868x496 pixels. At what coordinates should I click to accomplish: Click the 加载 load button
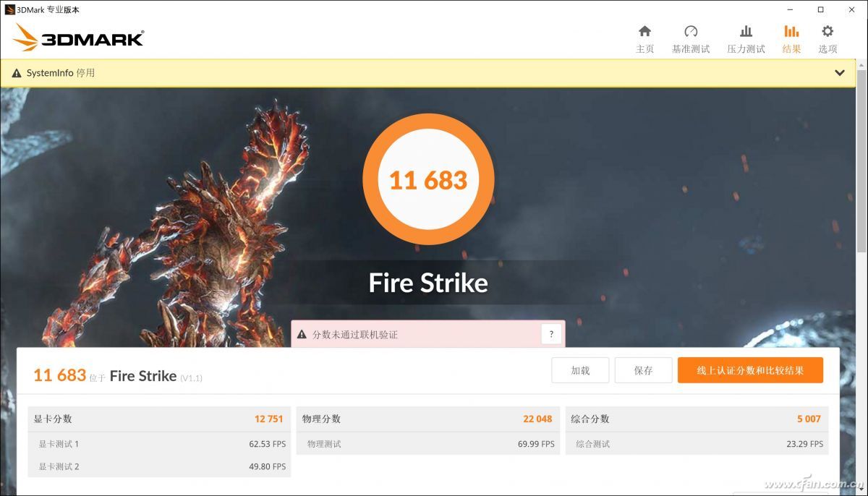[580, 369]
